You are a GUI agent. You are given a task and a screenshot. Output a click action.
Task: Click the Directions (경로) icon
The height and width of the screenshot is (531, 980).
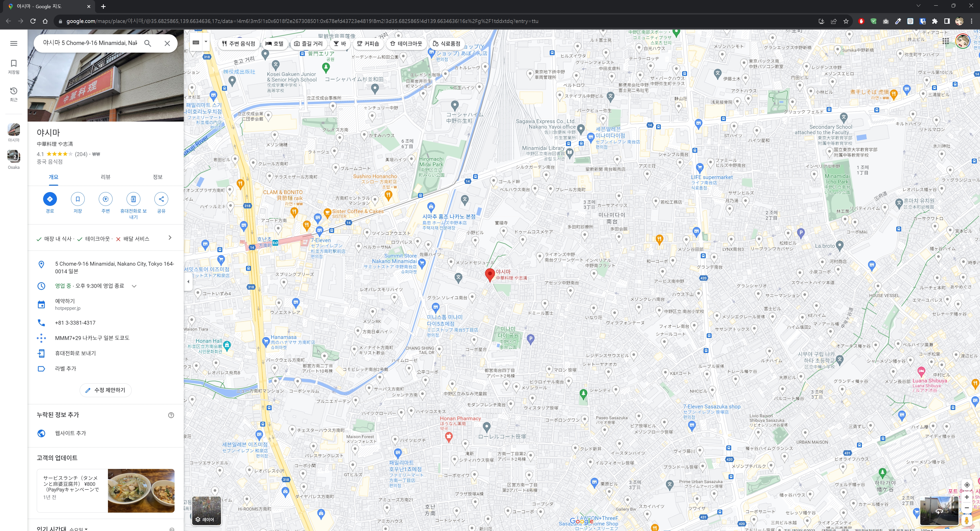tap(50, 199)
